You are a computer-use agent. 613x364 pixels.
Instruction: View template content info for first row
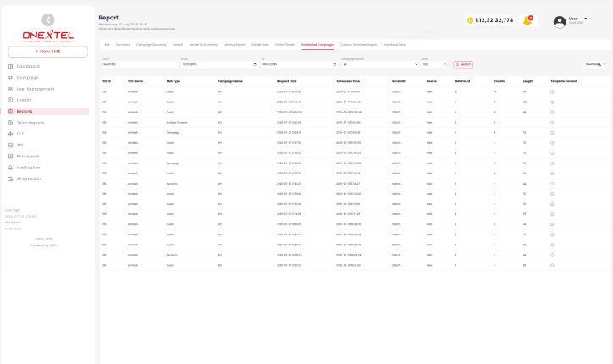coord(552,91)
